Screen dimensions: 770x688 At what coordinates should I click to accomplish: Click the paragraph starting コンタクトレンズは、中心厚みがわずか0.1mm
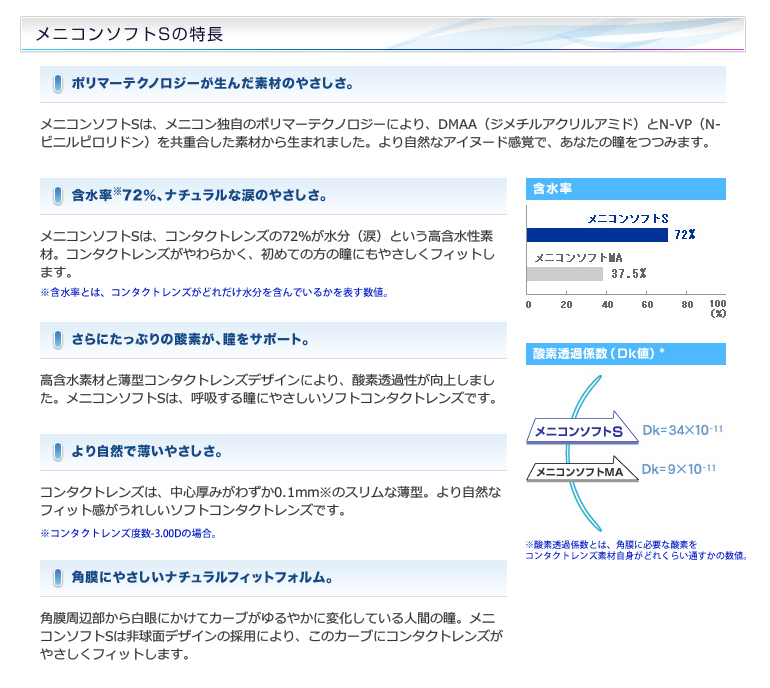click(271, 501)
